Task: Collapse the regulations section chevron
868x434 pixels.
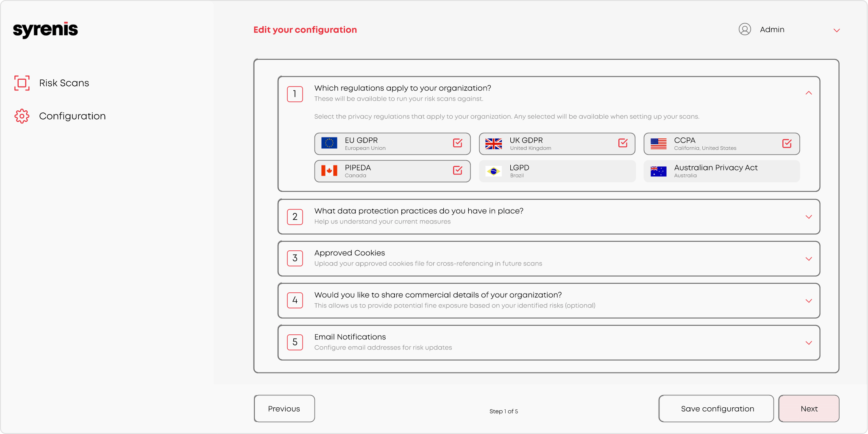Action: coord(809,93)
